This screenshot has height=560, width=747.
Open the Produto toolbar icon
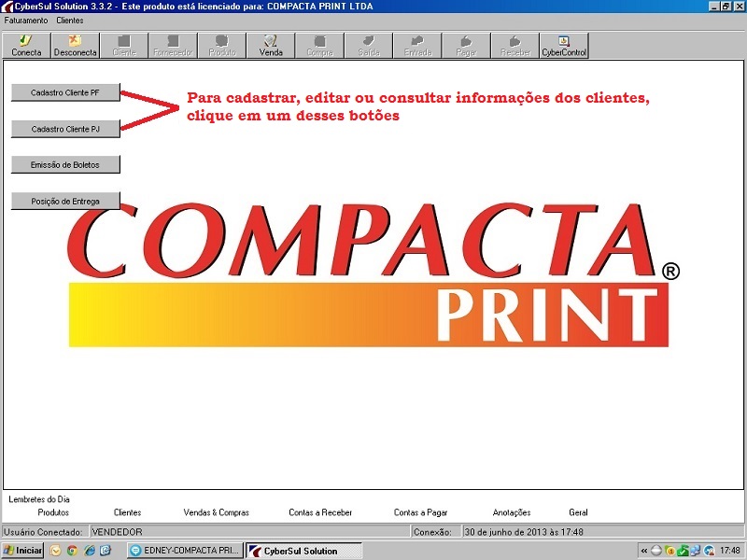[222, 46]
